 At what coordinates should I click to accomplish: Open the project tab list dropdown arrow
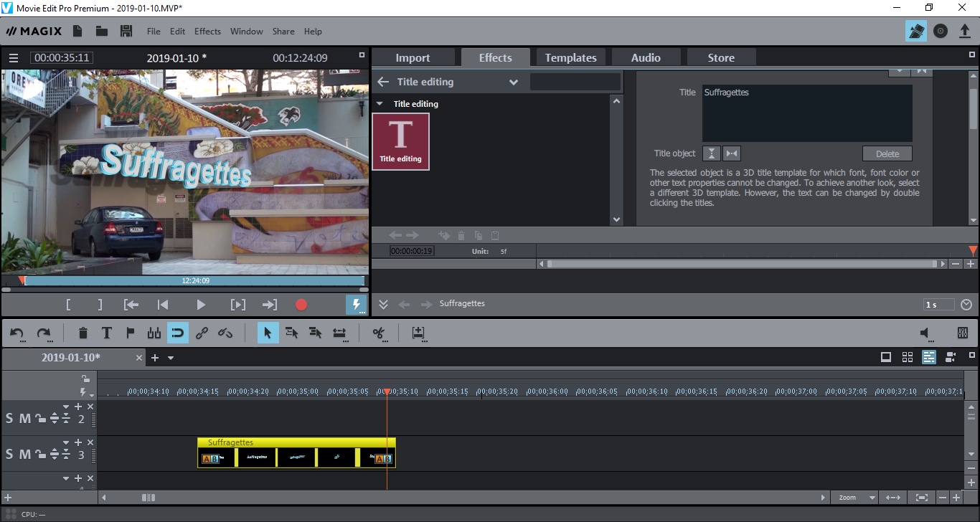click(x=171, y=358)
